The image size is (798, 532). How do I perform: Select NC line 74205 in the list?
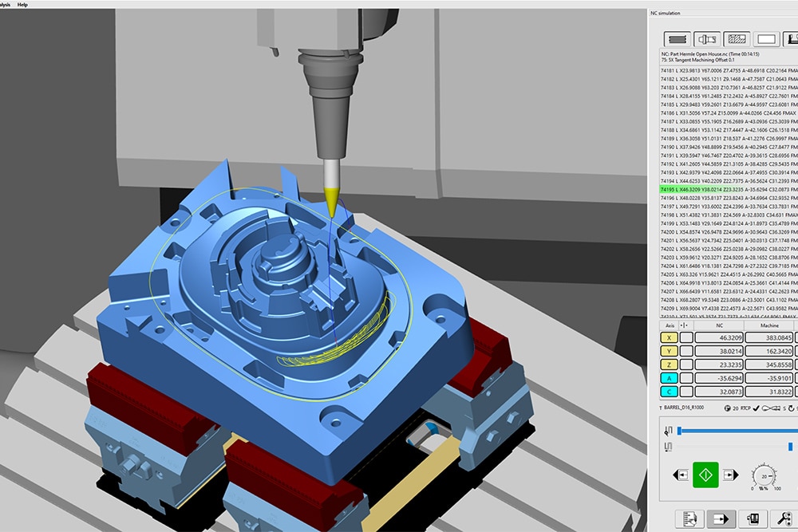[x=729, y=274]
